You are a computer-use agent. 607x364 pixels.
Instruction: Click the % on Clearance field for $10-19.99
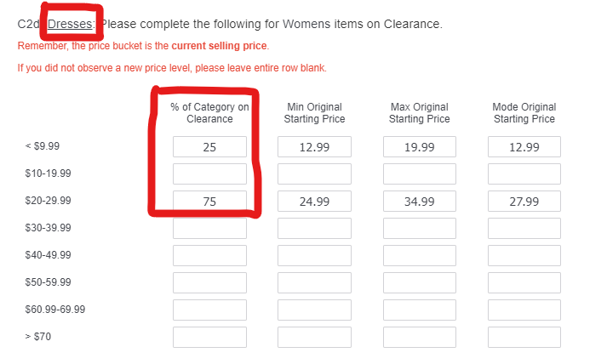(x=209, y=174)
